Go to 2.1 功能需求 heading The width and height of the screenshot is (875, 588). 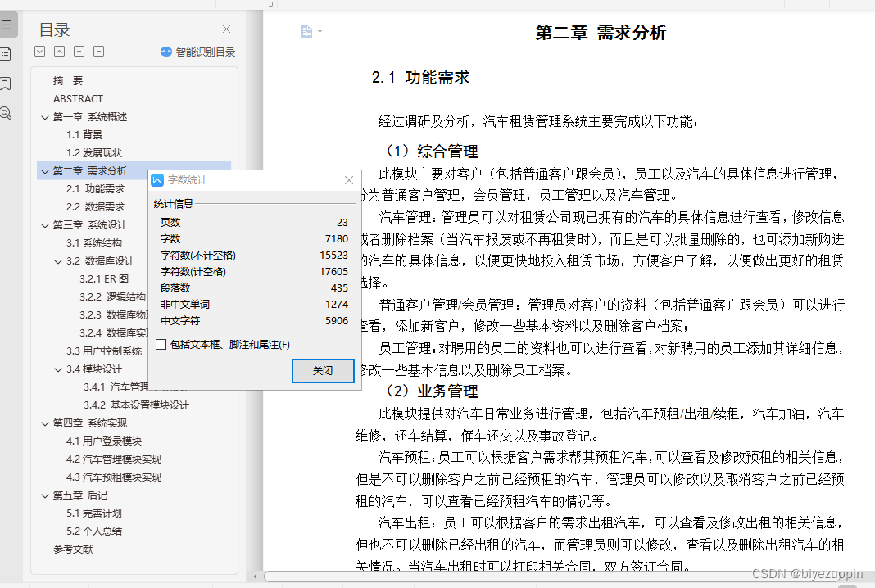[x=95, y=189]
